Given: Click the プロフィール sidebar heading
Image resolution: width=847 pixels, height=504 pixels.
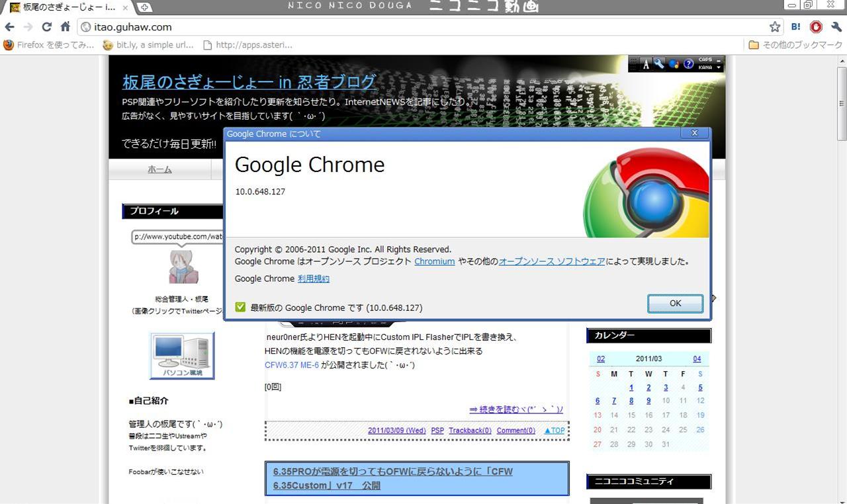Looking at the screenshot, I should coord(172,212).
